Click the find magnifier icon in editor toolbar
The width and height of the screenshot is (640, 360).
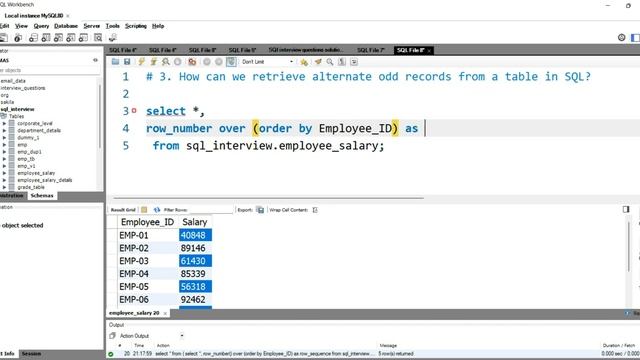[x=330, y=62]
